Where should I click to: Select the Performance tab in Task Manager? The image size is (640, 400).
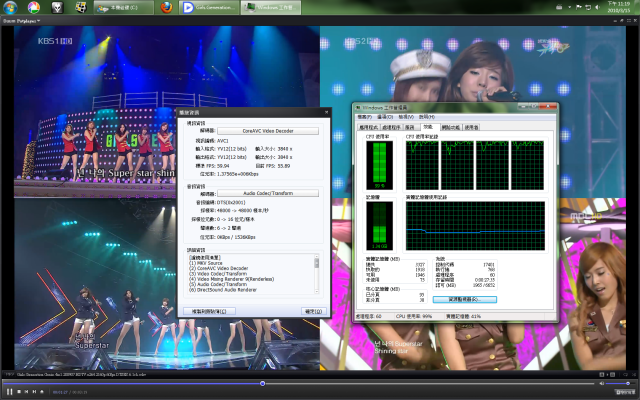pyautogui.click(x=428, y=127)
